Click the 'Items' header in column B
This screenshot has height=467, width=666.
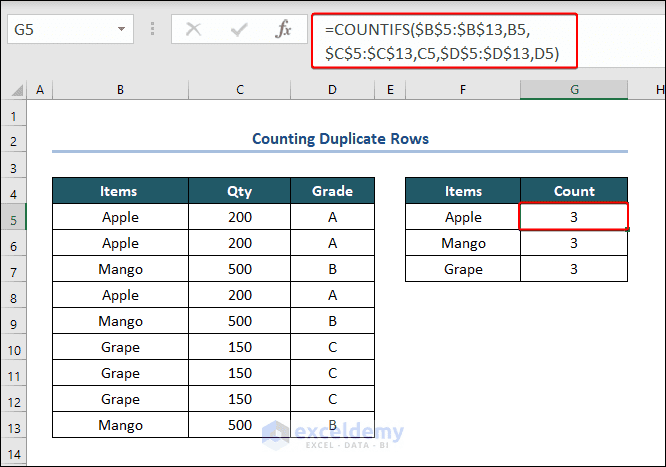pyautogui.click(x=121, y=191)
